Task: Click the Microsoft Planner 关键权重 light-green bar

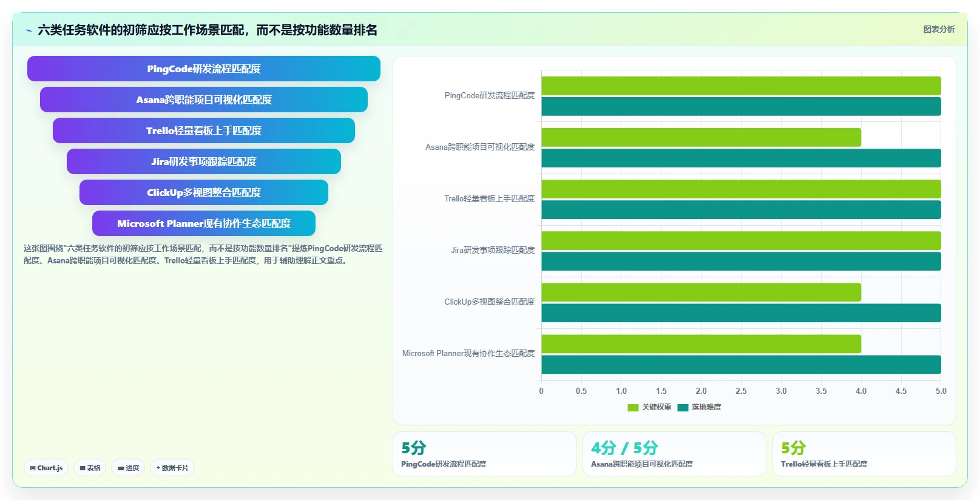Action: coord(701,343)
